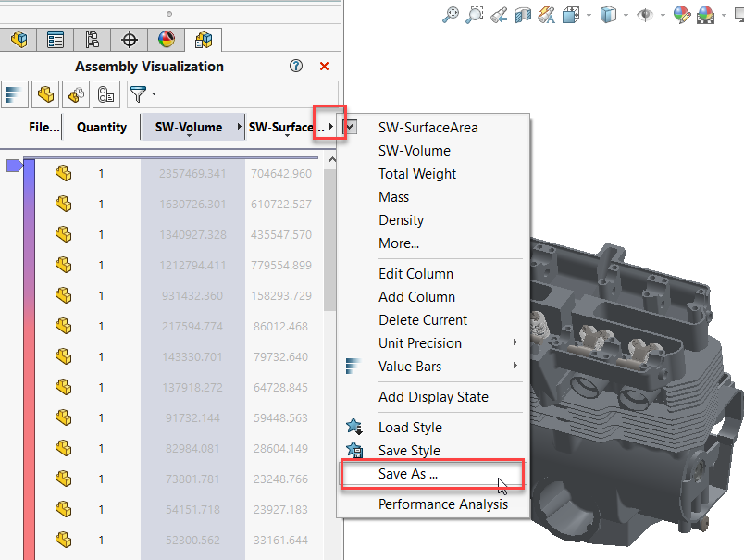Click the grouped/ungrouped view icon
This screenshot has height=560, width=744.
(x=76, y=94)
